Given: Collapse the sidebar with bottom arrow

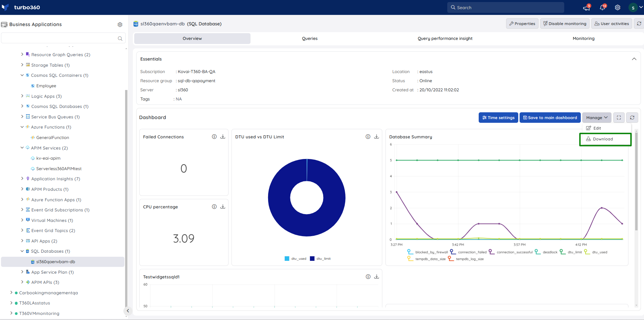Looking at the screenshot, I should tap(128, 311).
